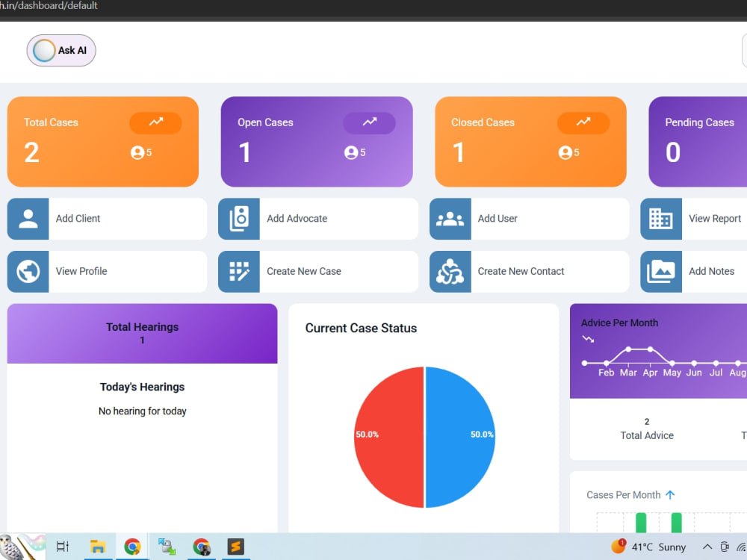
Task: Click the Create New Case grid-pencil icon
Action: pos(239,272)
